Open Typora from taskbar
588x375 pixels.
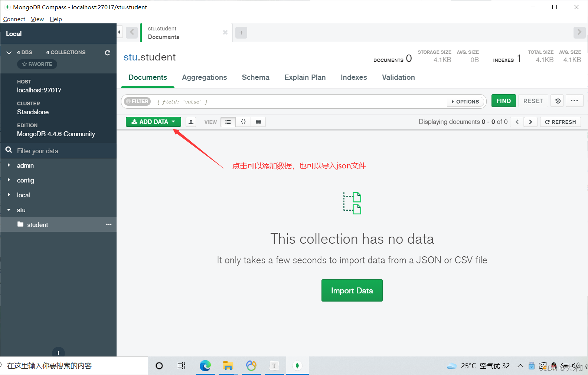[x=274, y=366]
